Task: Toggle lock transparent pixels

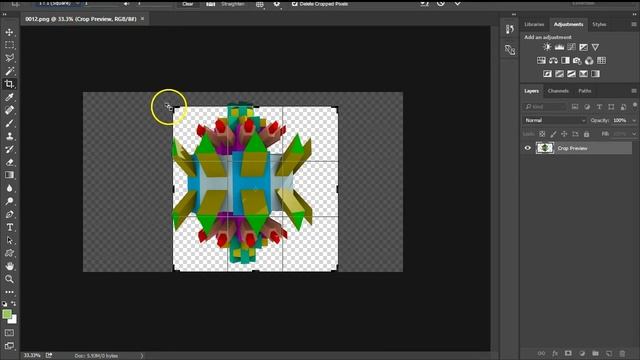Action: pos(542,134)
